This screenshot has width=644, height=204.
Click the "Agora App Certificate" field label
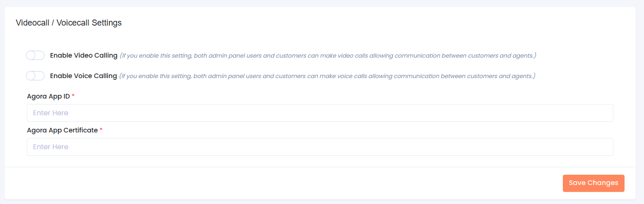pos(63,130)
